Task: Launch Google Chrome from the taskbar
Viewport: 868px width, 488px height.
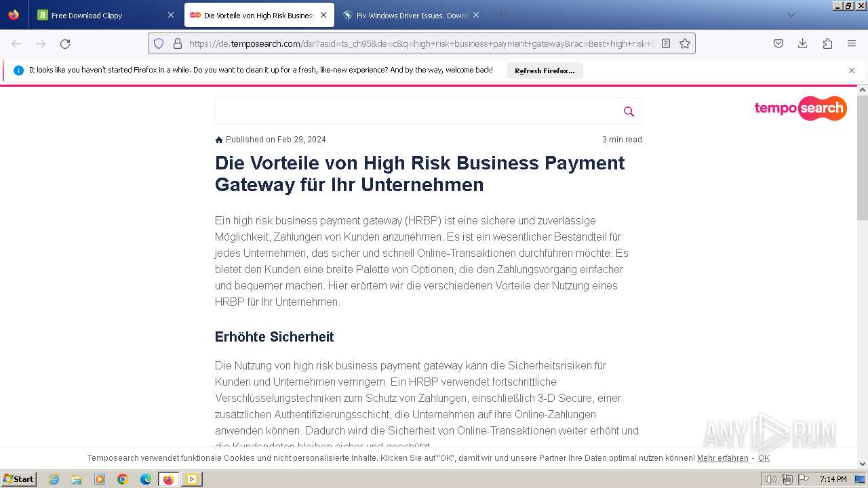Action: click(x=123, y=479)
